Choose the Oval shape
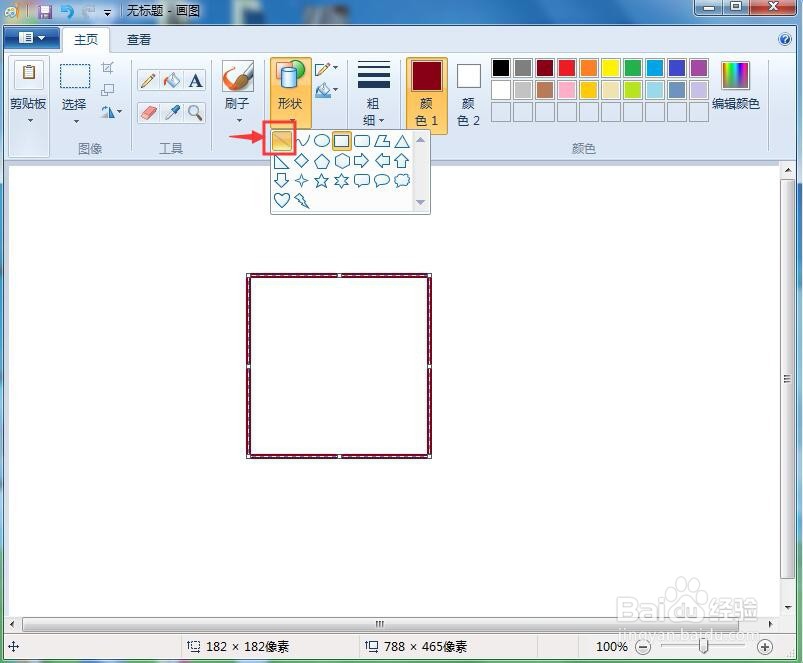Screen dimensions: 803x663 point(322,140)
